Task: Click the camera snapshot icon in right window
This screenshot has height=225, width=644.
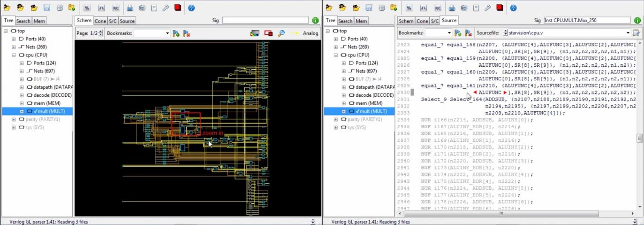Action: pos(464,8)
